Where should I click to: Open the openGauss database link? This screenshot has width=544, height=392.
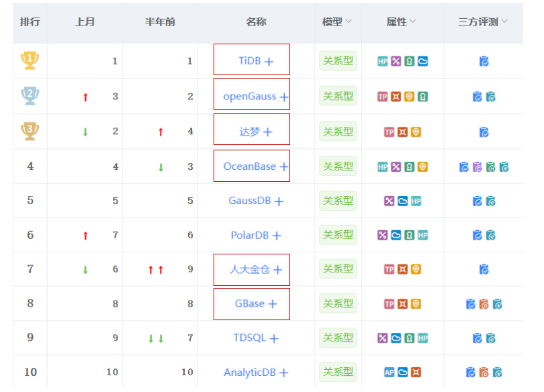pyautogui.click(x=249, y=97)
